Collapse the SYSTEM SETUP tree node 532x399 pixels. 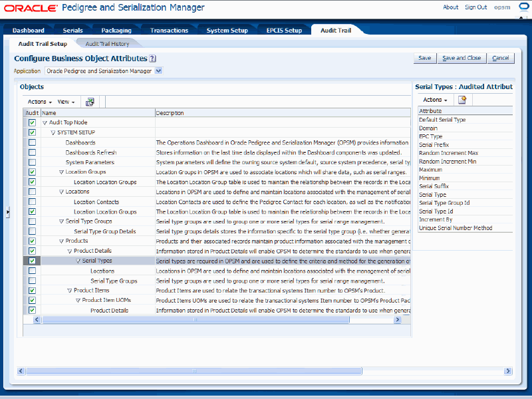click(53, 132)
